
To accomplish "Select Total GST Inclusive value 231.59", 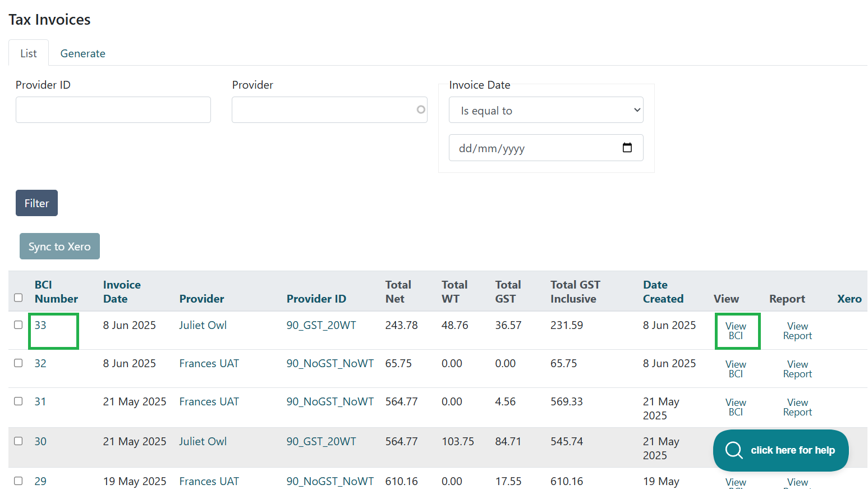I will pos(566,325).
